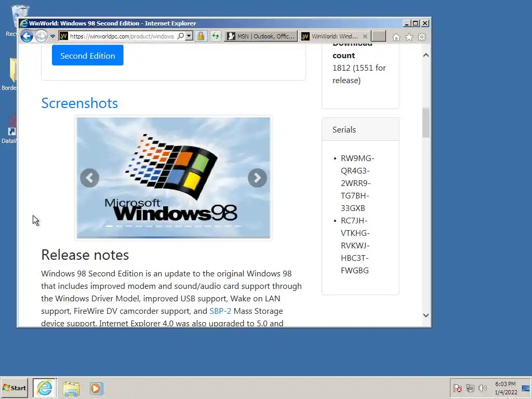Open a new blank tab
Image resolution: width=532 pixels, height=399 pixels.
click(x=379, y=36)
